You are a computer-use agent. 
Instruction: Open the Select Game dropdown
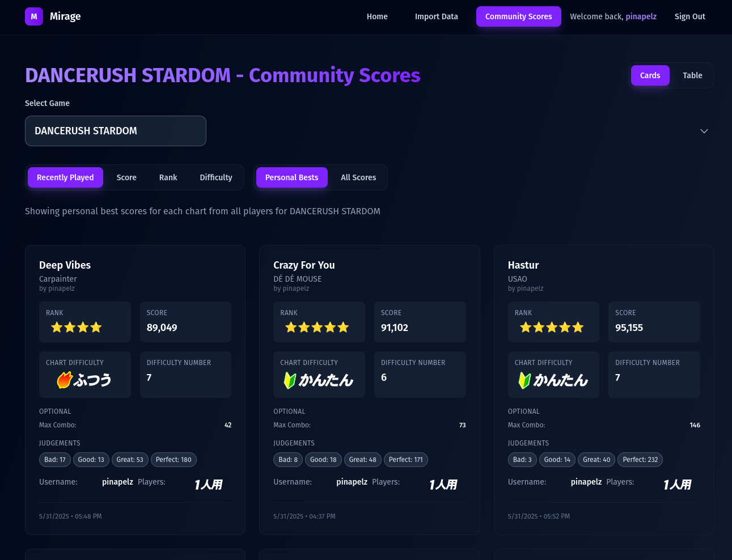pos(116,131)
